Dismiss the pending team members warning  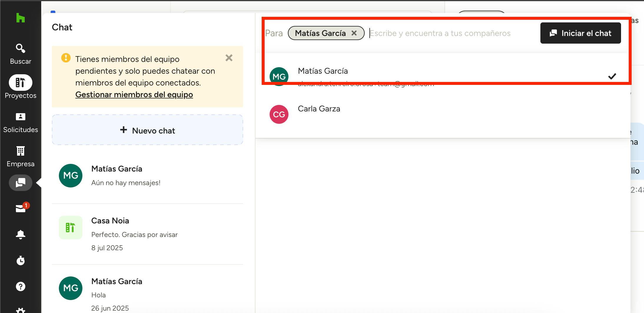229,58
